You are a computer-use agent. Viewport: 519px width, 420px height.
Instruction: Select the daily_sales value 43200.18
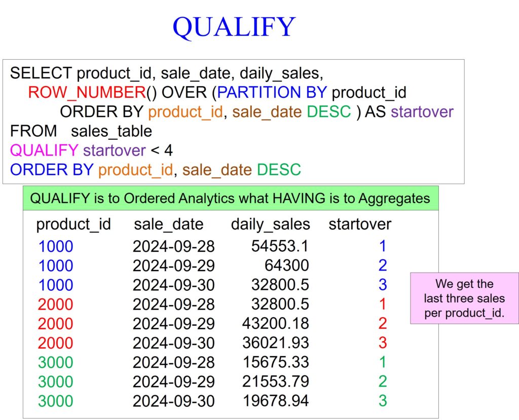click(275, 323)
